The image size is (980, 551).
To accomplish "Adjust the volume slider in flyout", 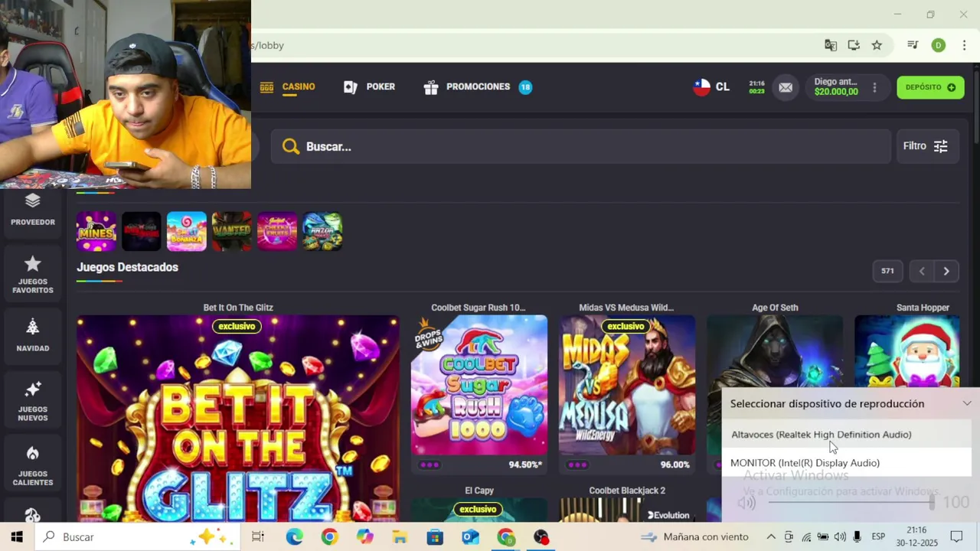I will coord(851,503).
